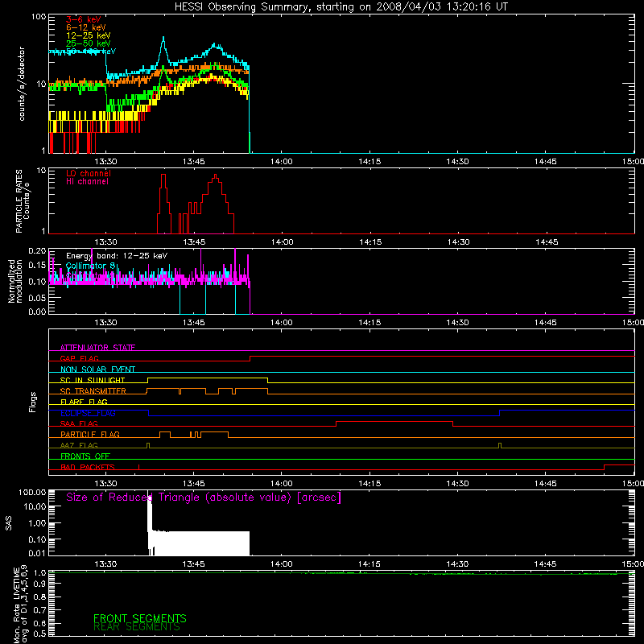Click the raised SC IN SUNLIGHT segment
Image resolution: width=644 pixels, height=644 pixels.
pos(208,378)
